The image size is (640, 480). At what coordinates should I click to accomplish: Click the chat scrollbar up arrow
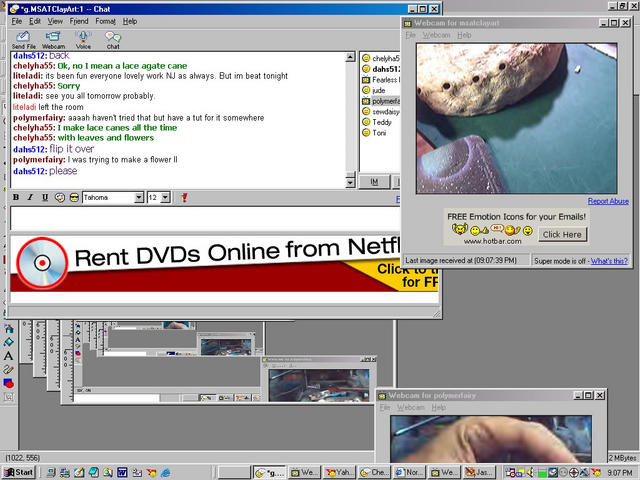350,57
